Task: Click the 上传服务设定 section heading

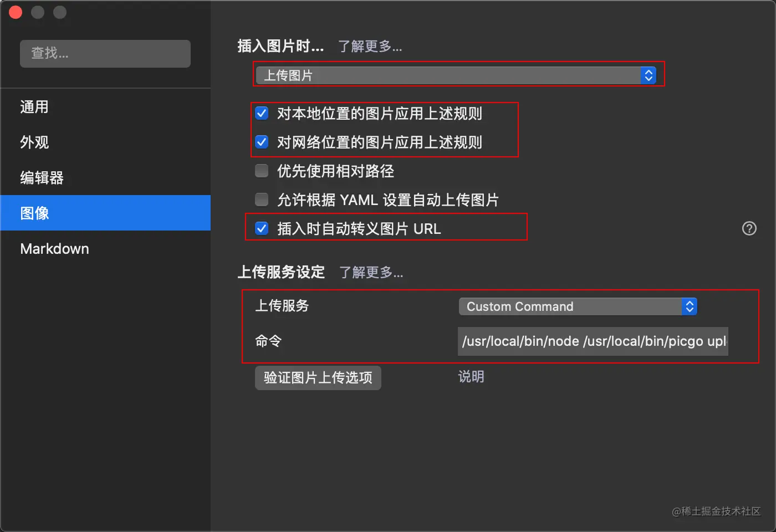Action: (x=281, y=272)
